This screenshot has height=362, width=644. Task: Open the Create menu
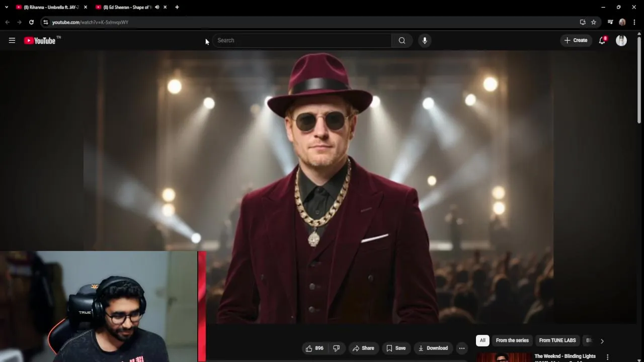(x=576, y=40)
